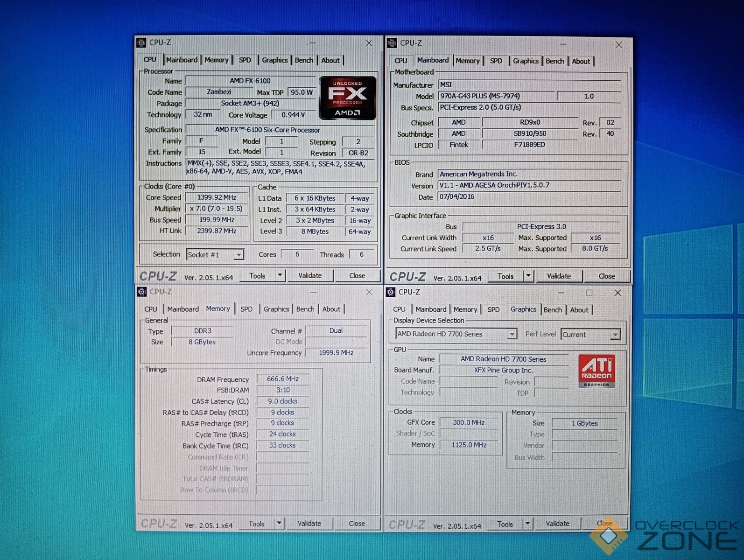Image resolution: width=744 pixels, height=560 pixels.
Task: Open the Bench tab in the graphics window
Action: pos(553,310)
